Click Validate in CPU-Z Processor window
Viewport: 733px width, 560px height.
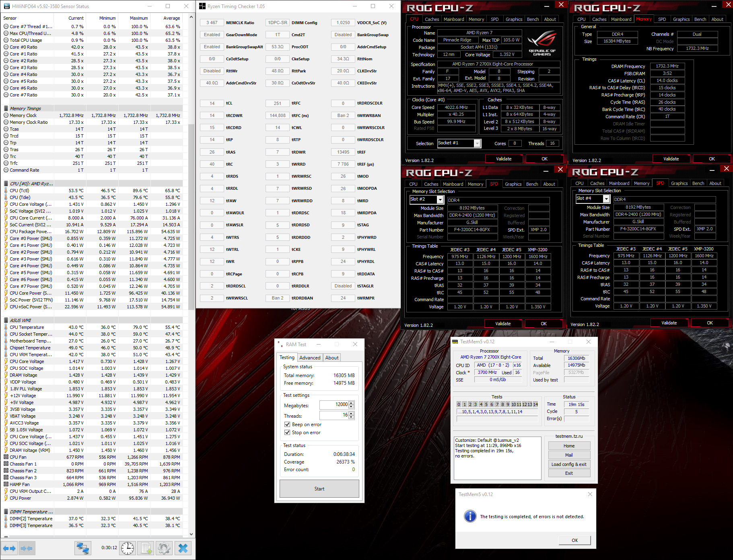coord(504,159)
